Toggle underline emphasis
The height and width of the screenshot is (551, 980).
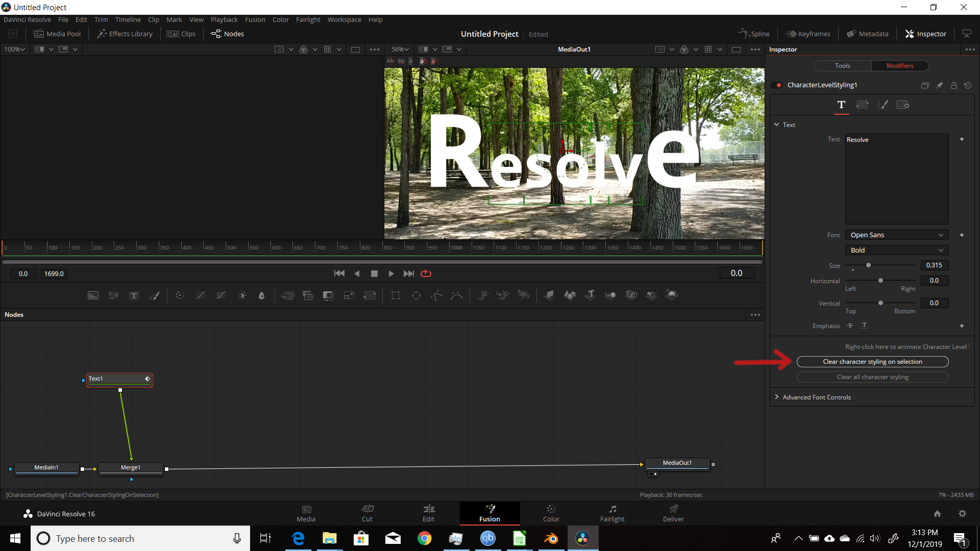864,325
